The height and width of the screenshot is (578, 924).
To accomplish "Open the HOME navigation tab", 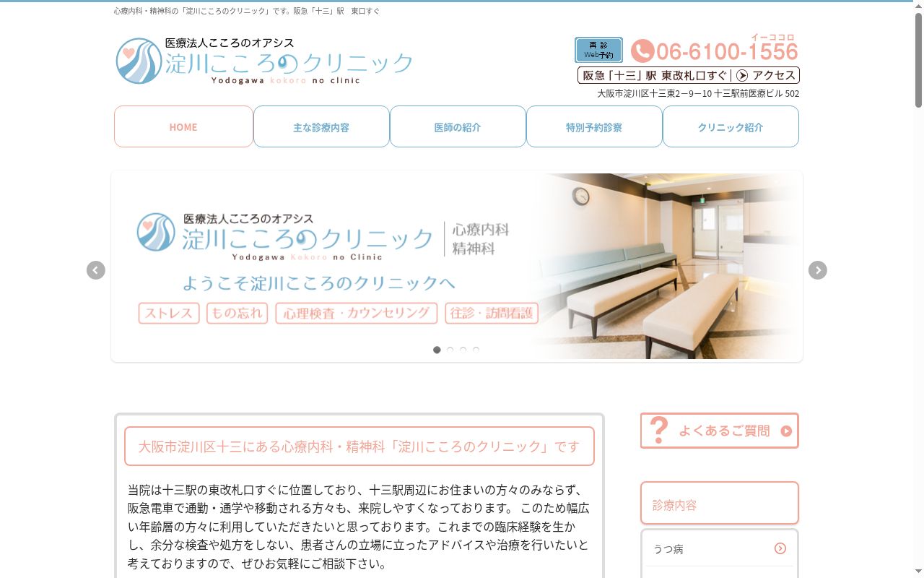I will [183, 126].
